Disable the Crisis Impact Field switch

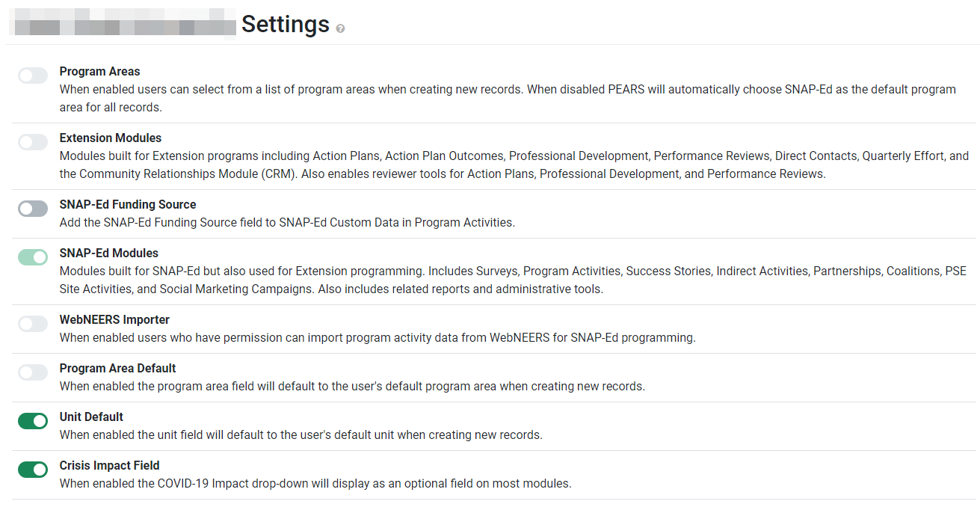(x=32, y=470)
